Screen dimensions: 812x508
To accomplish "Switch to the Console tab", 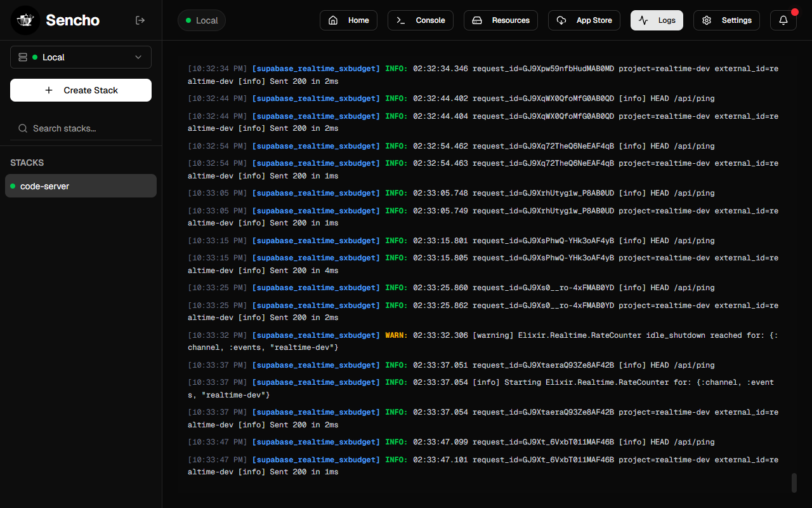I will pyautogui.click(x=421, y=20).
